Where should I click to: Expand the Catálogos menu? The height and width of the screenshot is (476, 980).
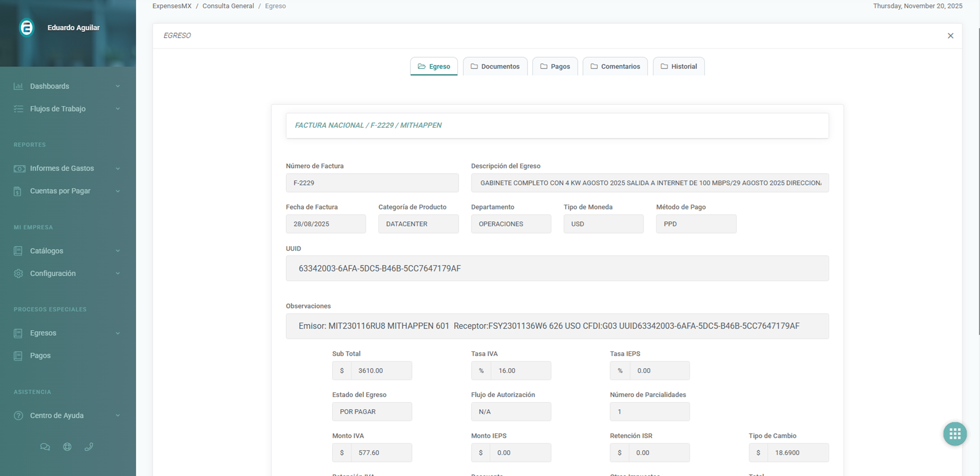click(x=118, y=251)
